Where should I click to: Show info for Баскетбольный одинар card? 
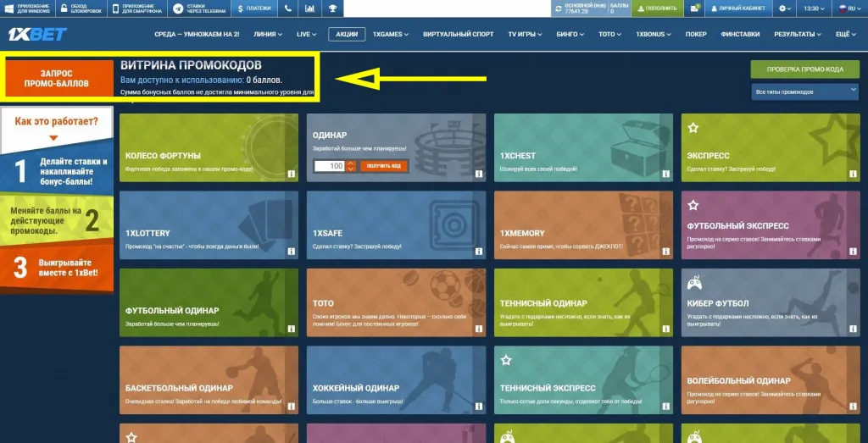[292, 406]
